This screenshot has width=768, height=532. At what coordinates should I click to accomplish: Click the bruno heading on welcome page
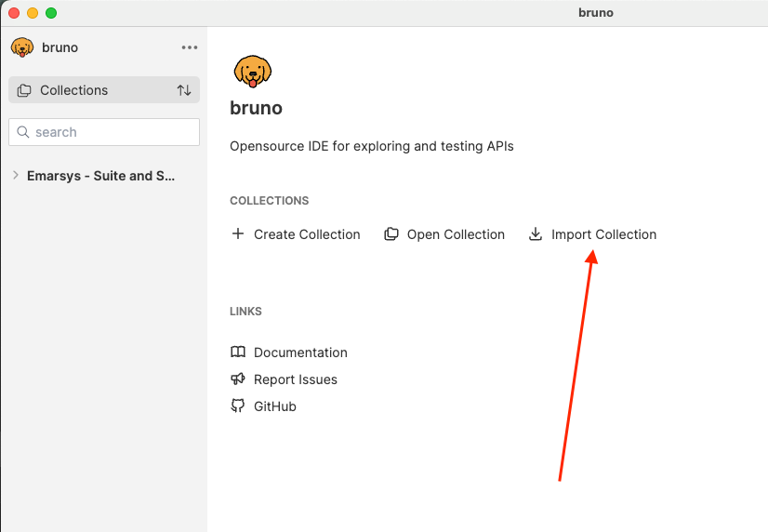pyautogui.click(x=257, y=108)
